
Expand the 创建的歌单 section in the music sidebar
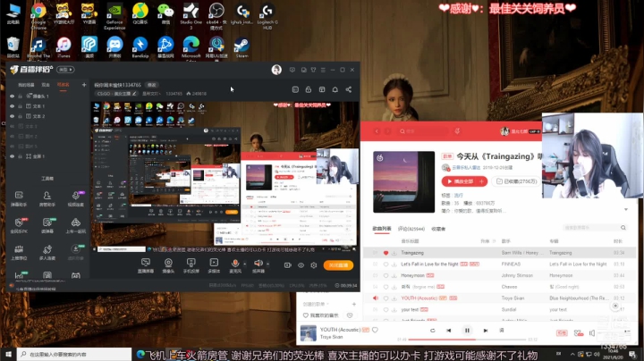click(x=317, y=304)
